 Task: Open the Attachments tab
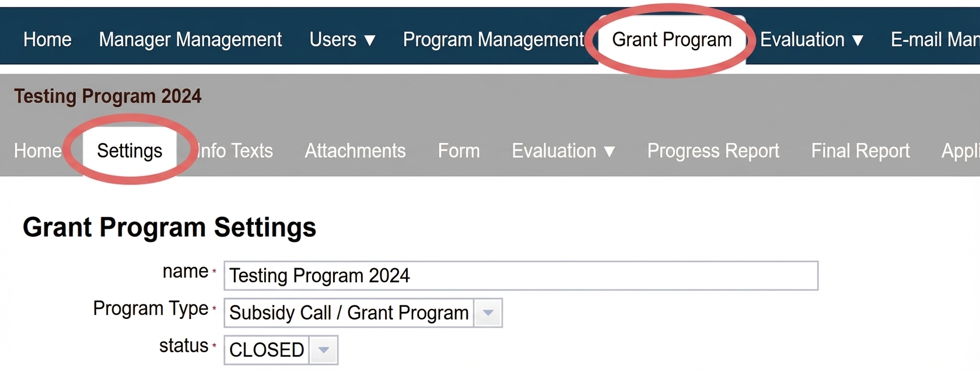point(355,151)
